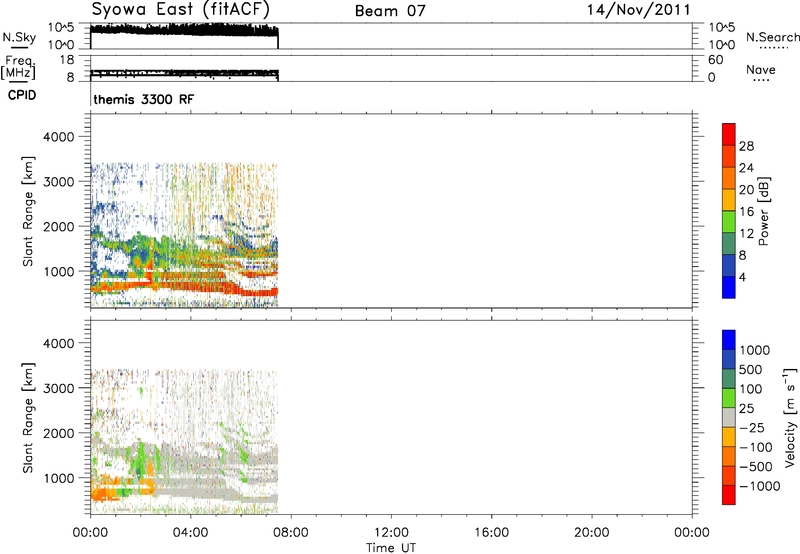Image resolution: width=800 pixels, height=554 pixels.
Task: Select the 'themis 3300 RF' mode text
Action: 143,99
